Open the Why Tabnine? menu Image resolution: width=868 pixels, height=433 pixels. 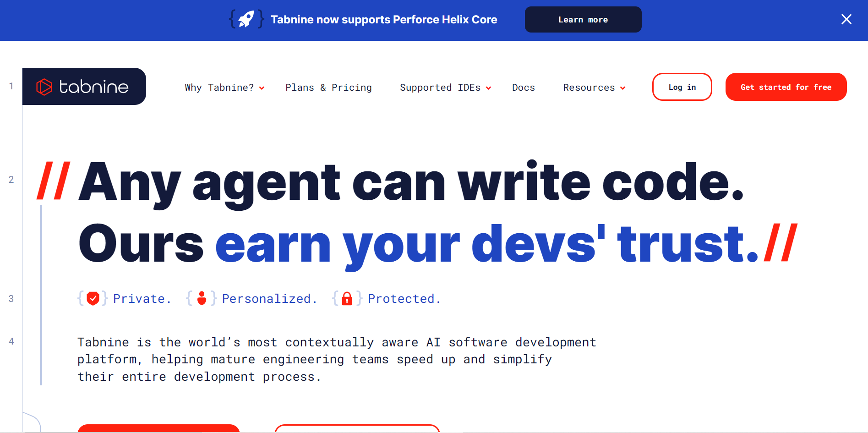219,88
